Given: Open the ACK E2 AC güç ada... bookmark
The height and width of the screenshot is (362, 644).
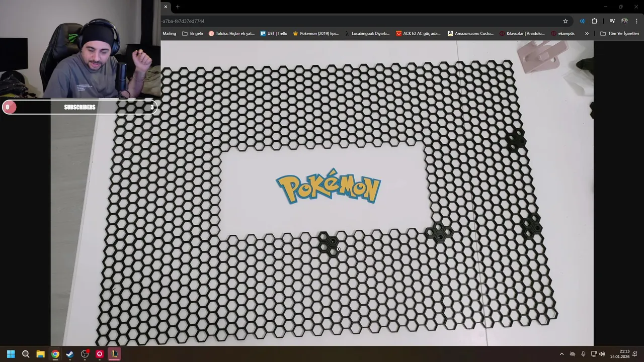Looking at the screenshot, I should (x=418, y=34).
